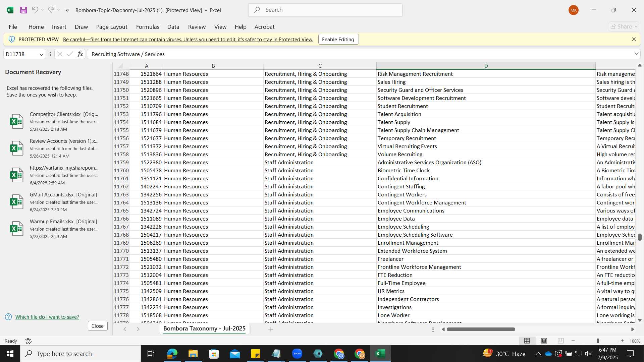Switch to the Data tab
644x362 pixels.
click(x=173, y=27)
